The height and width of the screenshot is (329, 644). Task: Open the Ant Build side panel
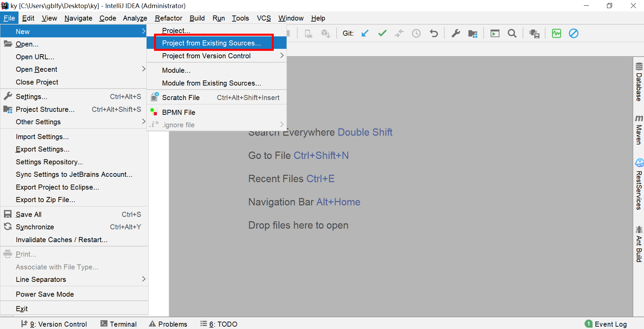(639, 244)
